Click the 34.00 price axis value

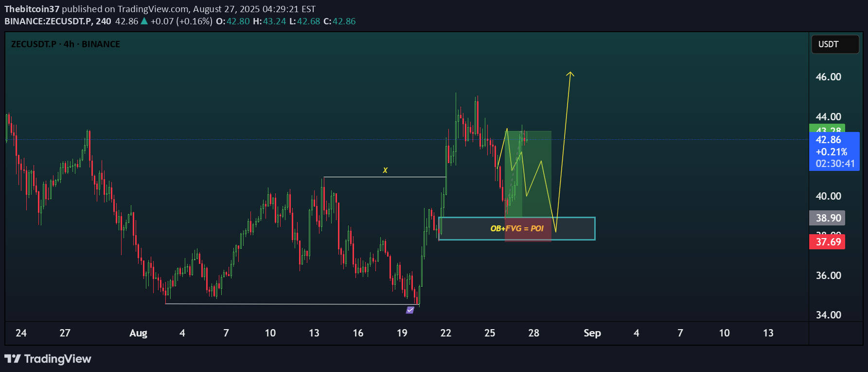(x=828, y=315)
